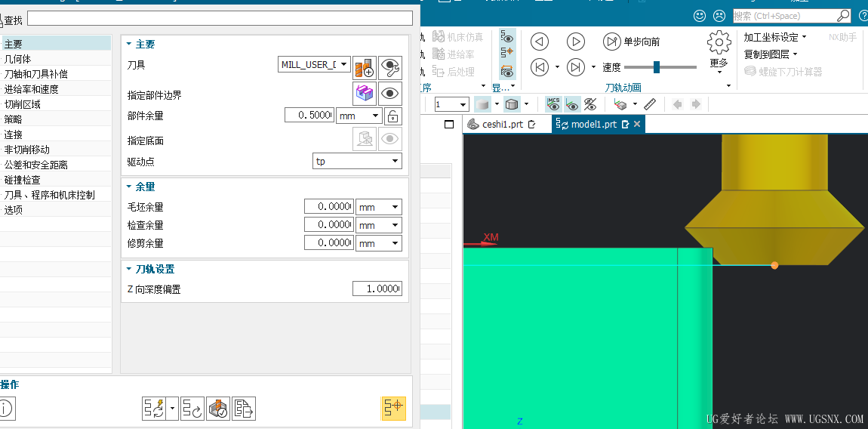Select 选项 category
The width and height of the screenshot is (868, 429).
tap(55, 210)
